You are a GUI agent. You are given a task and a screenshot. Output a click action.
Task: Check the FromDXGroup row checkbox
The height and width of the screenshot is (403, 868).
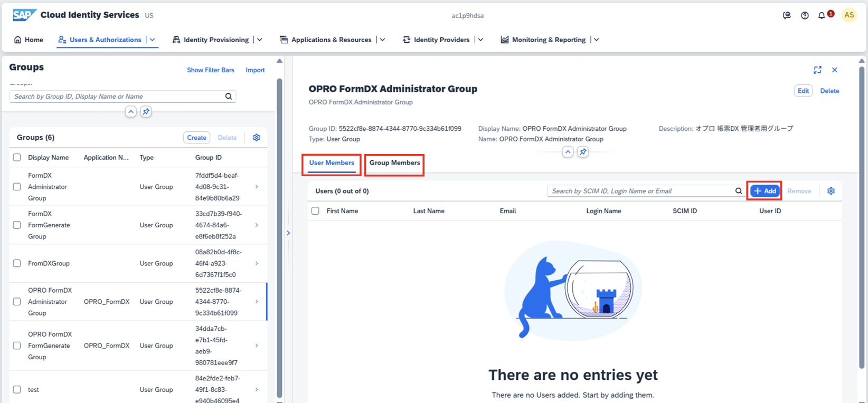coord(17,263)
